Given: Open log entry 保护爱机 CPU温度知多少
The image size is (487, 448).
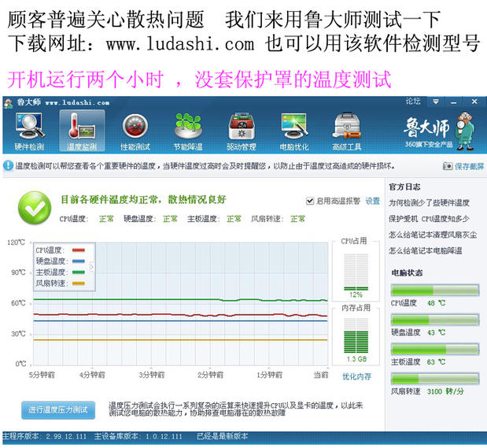Looking at the screenshot, I should pos(429,219).
